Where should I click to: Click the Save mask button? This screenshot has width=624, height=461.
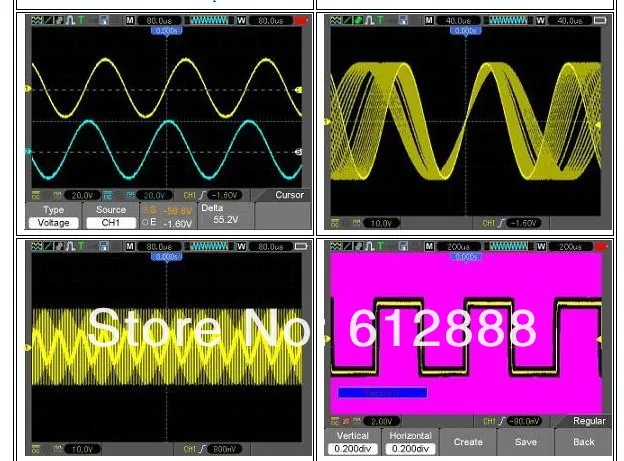click(526, 442)
